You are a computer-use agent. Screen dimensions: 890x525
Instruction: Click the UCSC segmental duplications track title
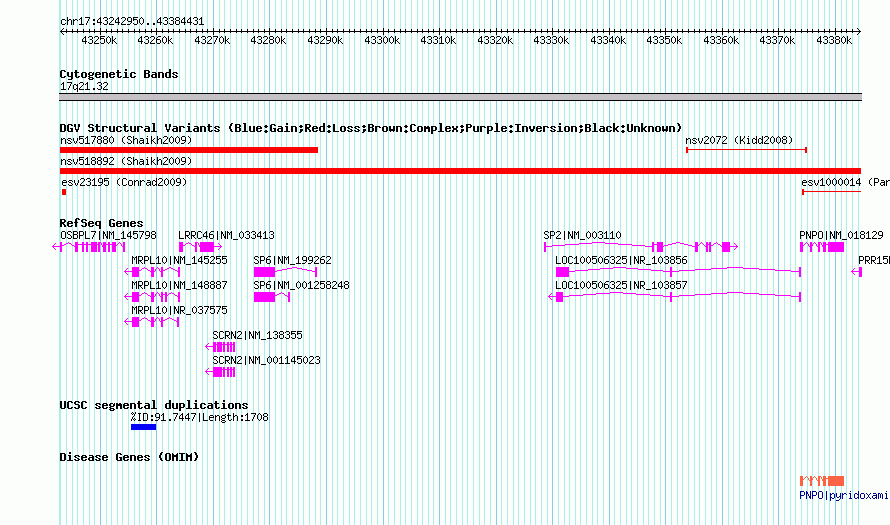pos(154,405)
